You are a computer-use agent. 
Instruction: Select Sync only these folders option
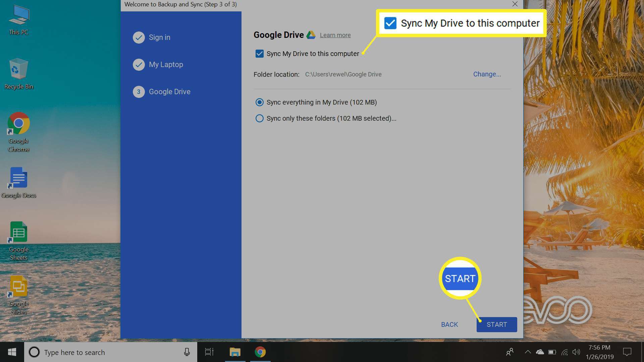point(259,118)
